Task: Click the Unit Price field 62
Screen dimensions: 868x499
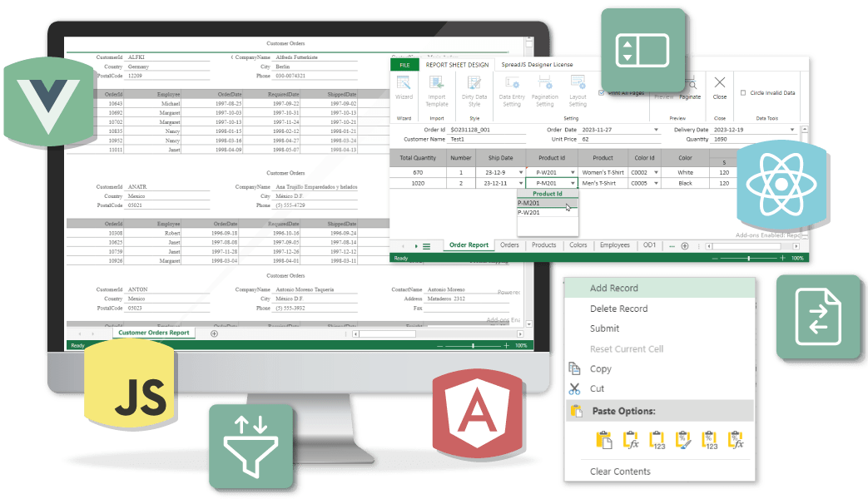Action: pyautogui.click(x=620, y=140)
